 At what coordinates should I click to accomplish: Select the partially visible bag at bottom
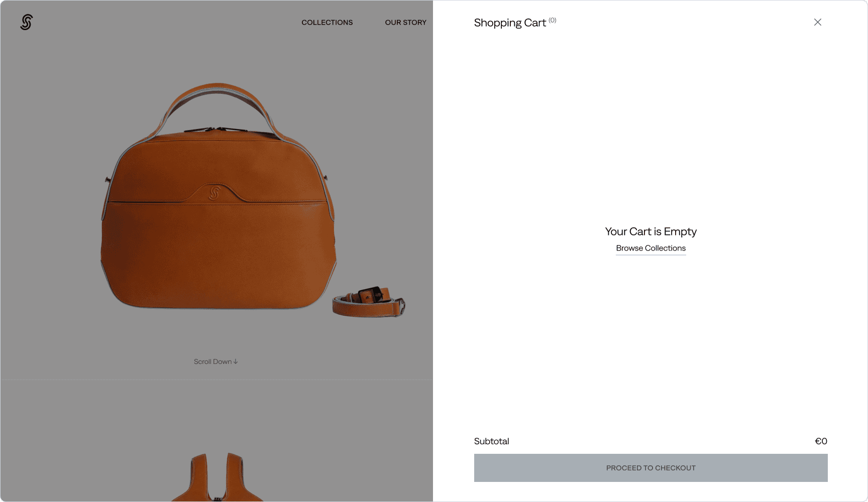(x=217, y=477)
